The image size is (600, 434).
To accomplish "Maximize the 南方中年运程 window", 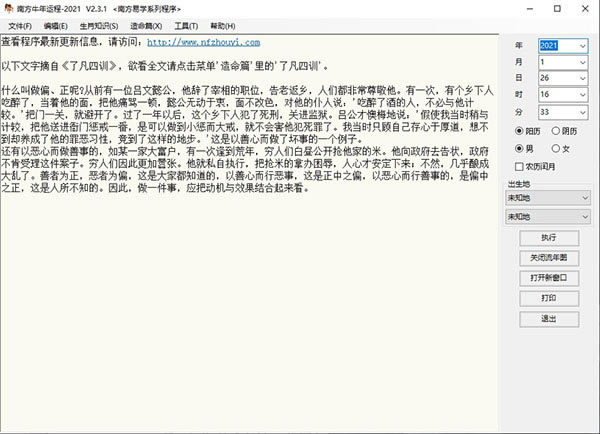I will (558, 8).
